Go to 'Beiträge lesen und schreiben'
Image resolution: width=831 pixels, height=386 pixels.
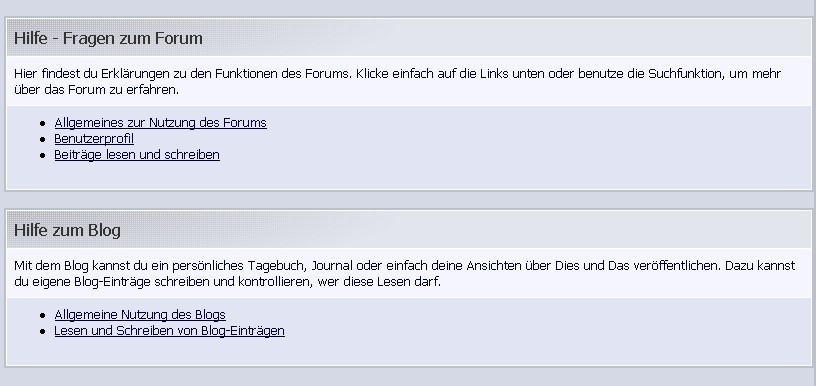coord(137,155)
